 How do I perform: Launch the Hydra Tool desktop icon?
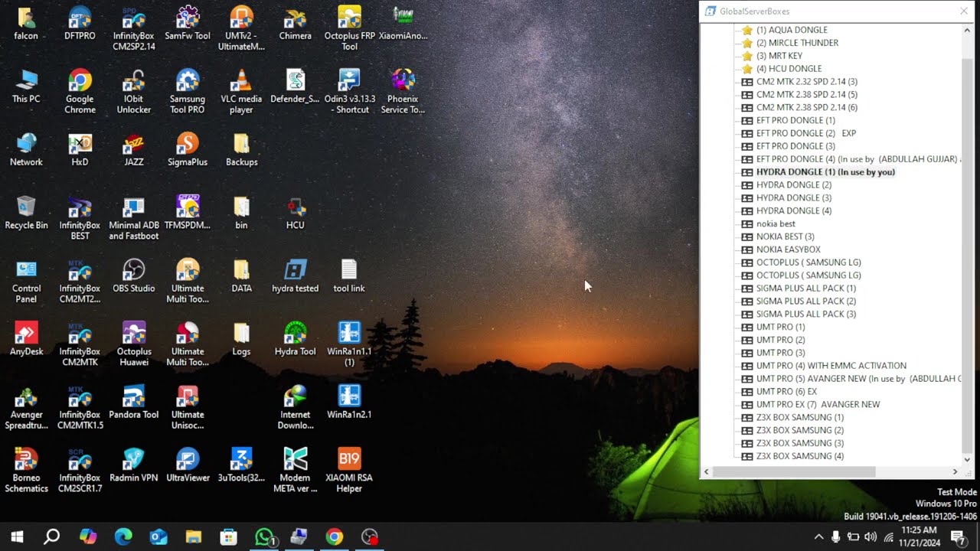296,339
